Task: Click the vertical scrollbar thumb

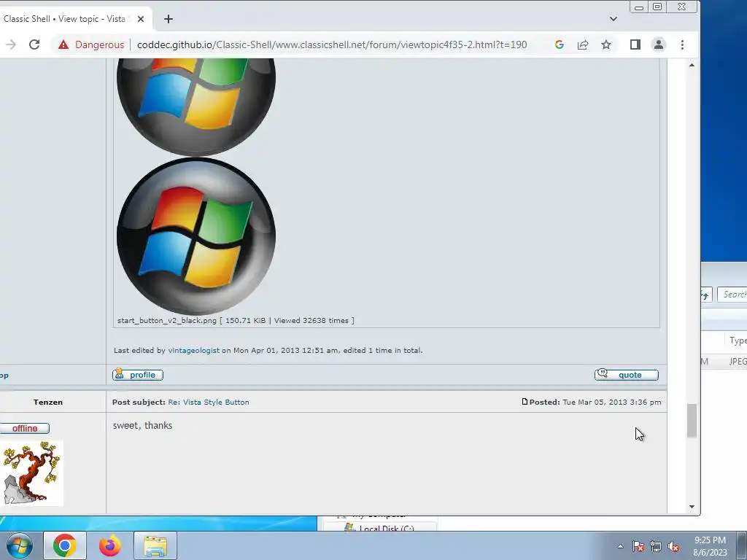Action: point(692,421)
